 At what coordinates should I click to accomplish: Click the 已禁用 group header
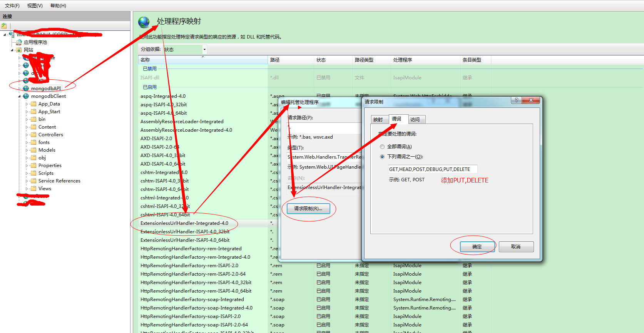pyautogui.click(x=150, y=69)
